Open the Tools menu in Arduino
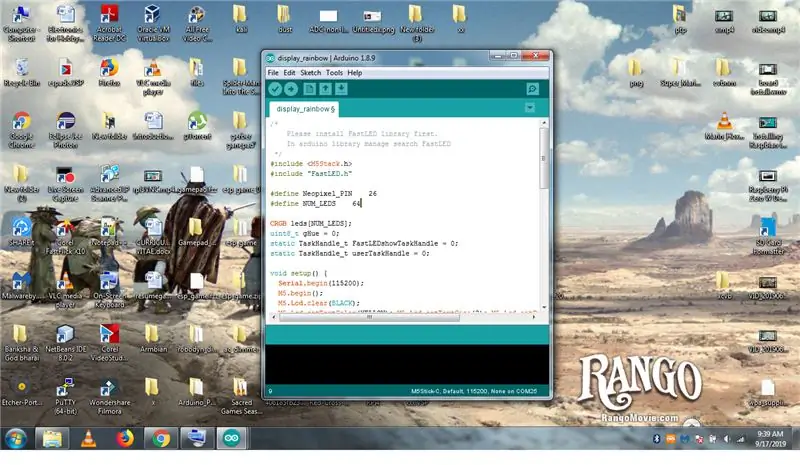The image size is (800, 465). pos(334,72)
